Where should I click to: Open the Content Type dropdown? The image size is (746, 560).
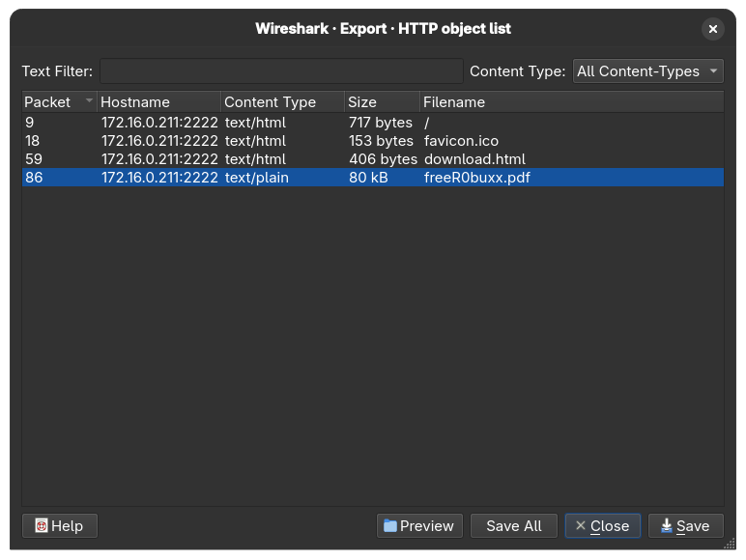coord(648,71)
